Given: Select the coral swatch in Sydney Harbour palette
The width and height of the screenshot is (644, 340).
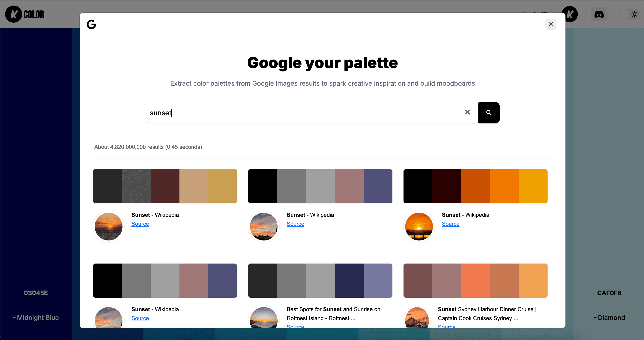Looking at the screenshot, I should tap(475, 280).
